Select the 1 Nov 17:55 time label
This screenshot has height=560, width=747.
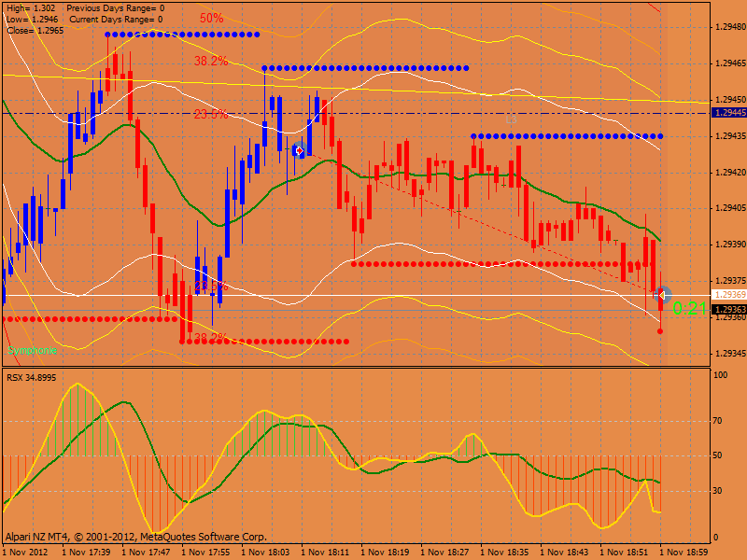[x=205, y=553]
